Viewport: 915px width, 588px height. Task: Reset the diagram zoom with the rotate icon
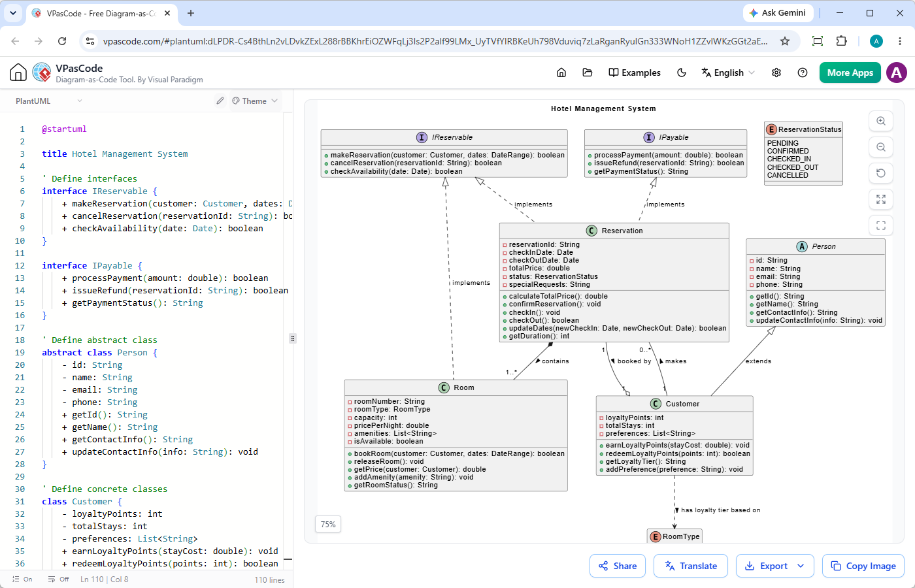click(881, 173)
